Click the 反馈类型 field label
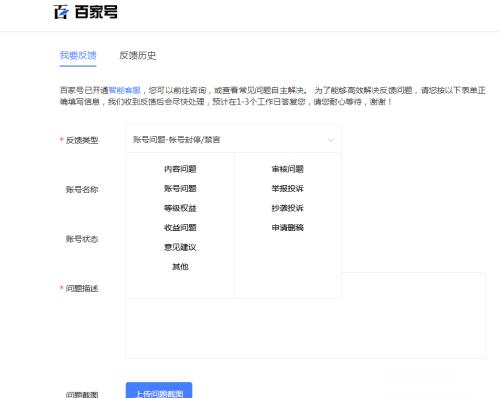Screen dimensions: 500x398 coord(82,140)
